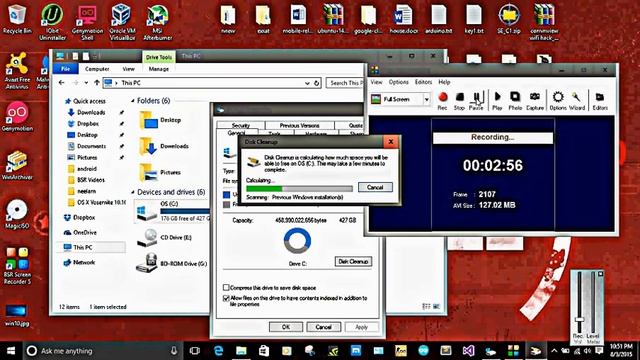
Task: Refresh the This PC address bar
Action: click(x=316, y=83)
